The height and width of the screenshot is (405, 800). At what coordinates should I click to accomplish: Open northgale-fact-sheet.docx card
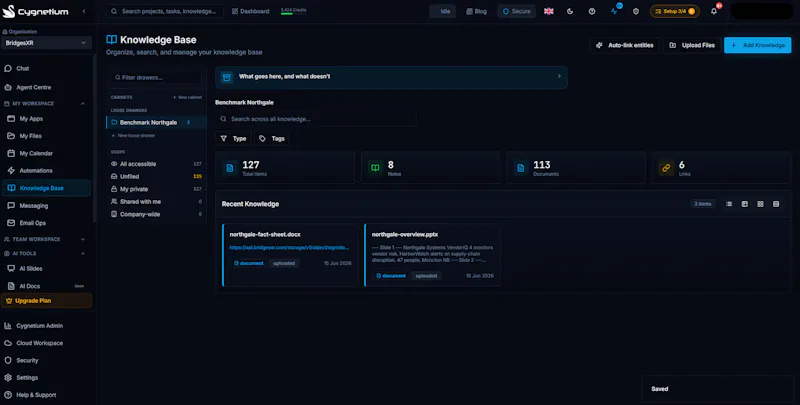pos(290,255)
